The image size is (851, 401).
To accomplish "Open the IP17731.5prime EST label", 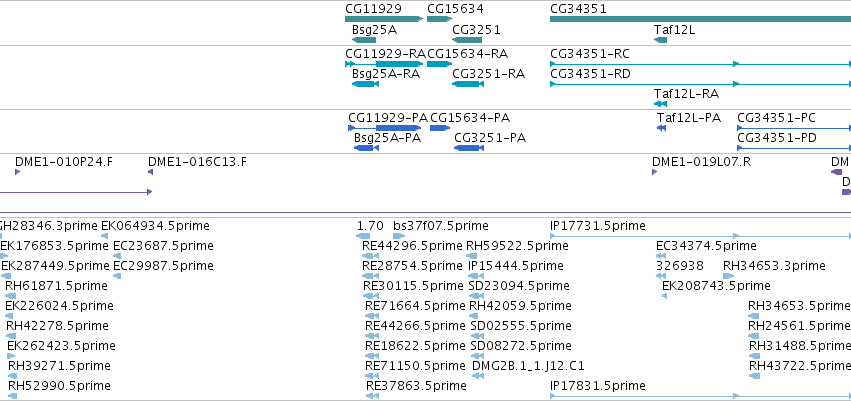I will pos(597,226).
